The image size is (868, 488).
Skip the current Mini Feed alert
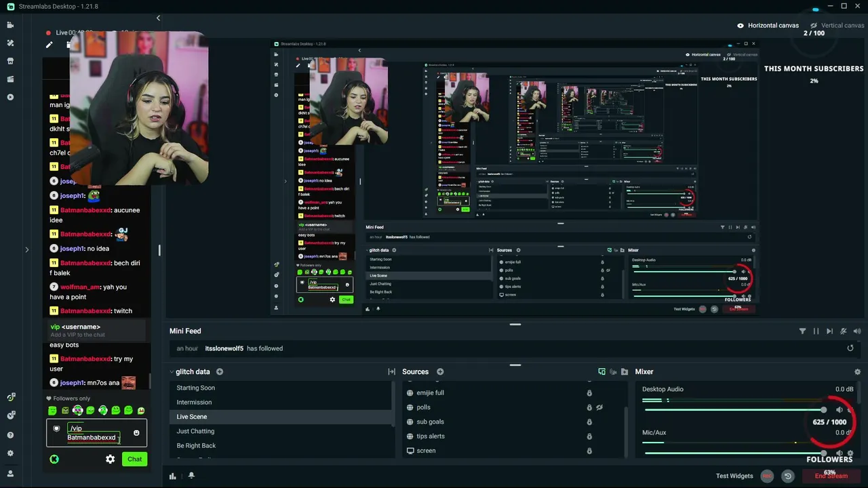click(x=829, y=331)
